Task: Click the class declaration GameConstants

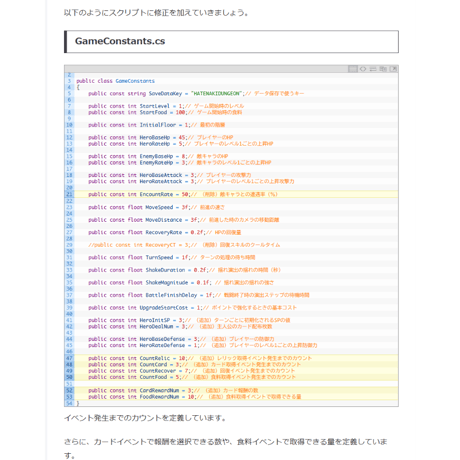Action: pyautogui.click(x=115, y=81)
